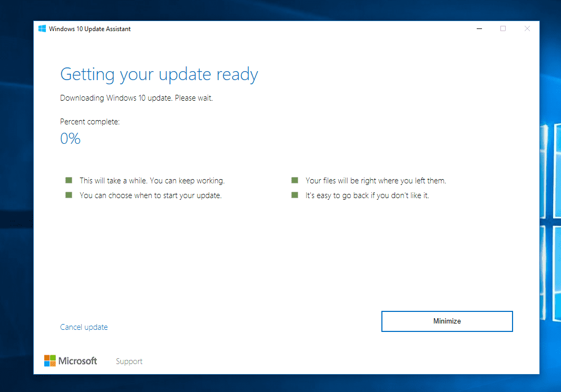This screenshot has height=392, width=561.
Task: Click the 'You can keep working' message text
Action: point(187,181)
